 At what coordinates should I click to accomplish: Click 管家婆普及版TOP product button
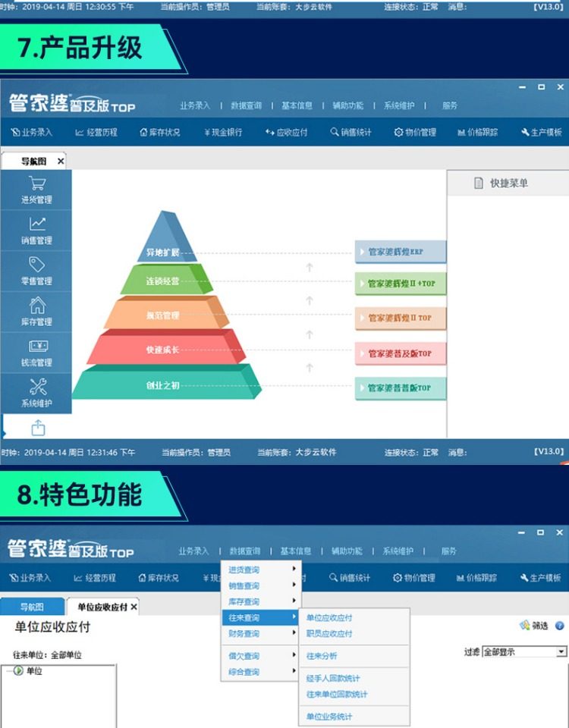click(401, 354)
